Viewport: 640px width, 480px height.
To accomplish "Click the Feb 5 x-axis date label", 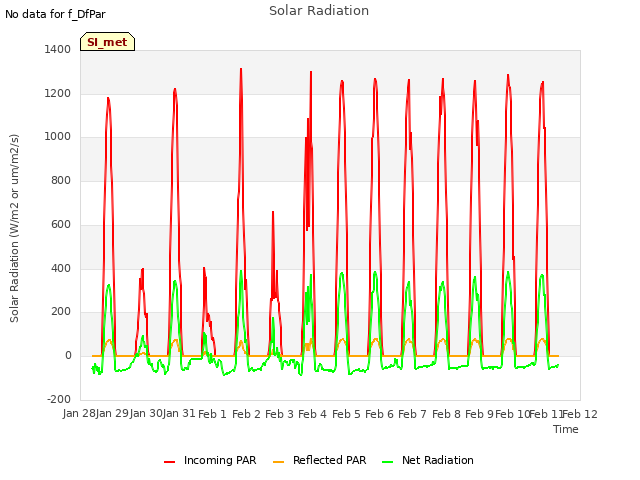I will (346, 414).
